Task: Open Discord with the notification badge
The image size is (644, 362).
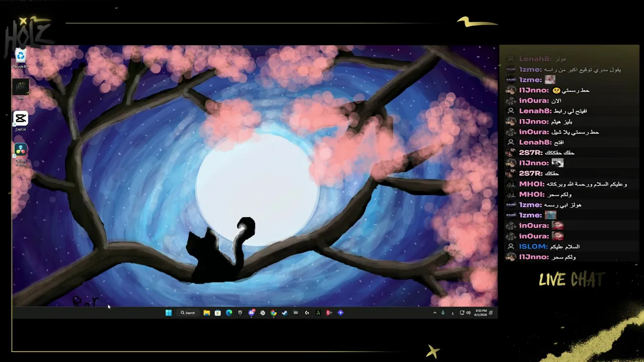Action: point(252,313)
